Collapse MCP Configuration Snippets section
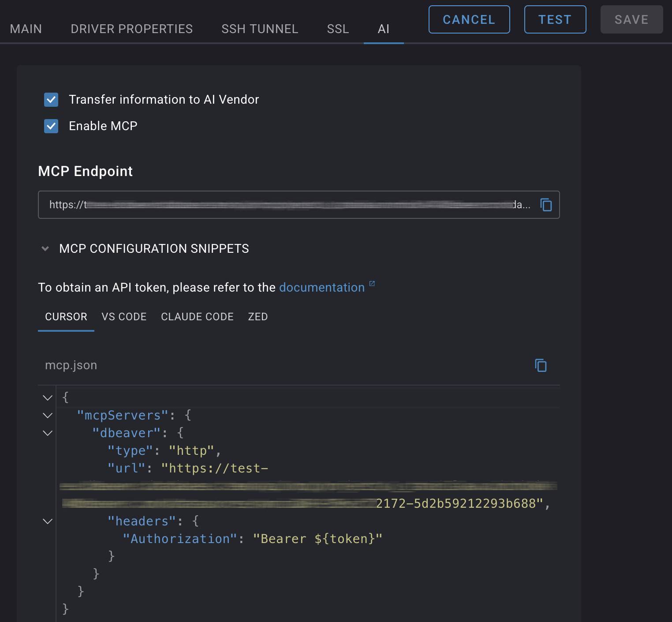672x622 pixels. (x=45, y=249)
